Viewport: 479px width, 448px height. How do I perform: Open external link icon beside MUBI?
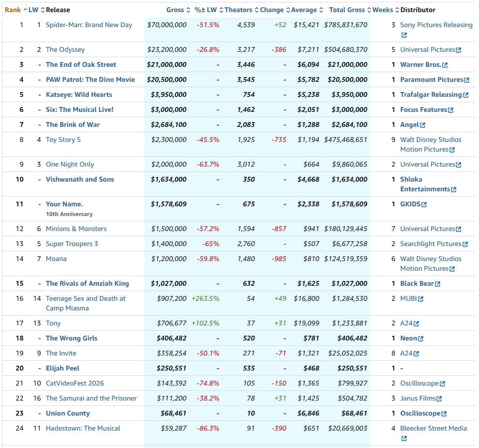pyautogui.click(x=421, y=299)
